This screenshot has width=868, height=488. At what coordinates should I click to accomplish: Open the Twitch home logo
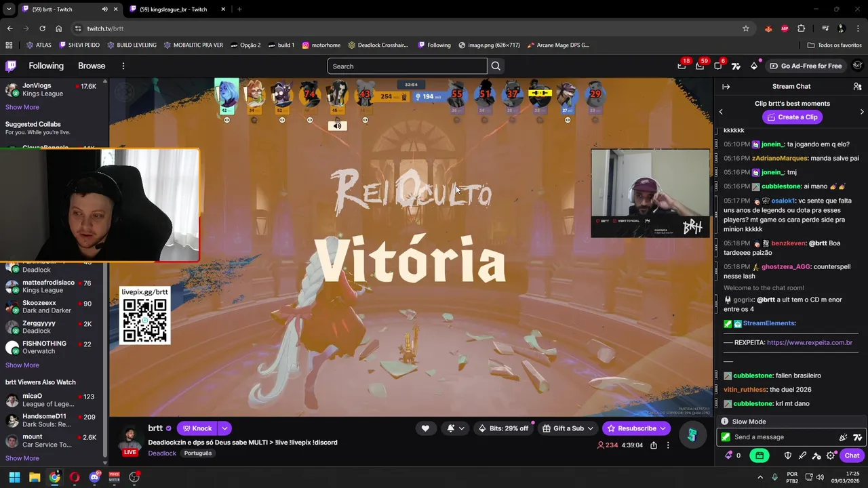click(11, 66)
